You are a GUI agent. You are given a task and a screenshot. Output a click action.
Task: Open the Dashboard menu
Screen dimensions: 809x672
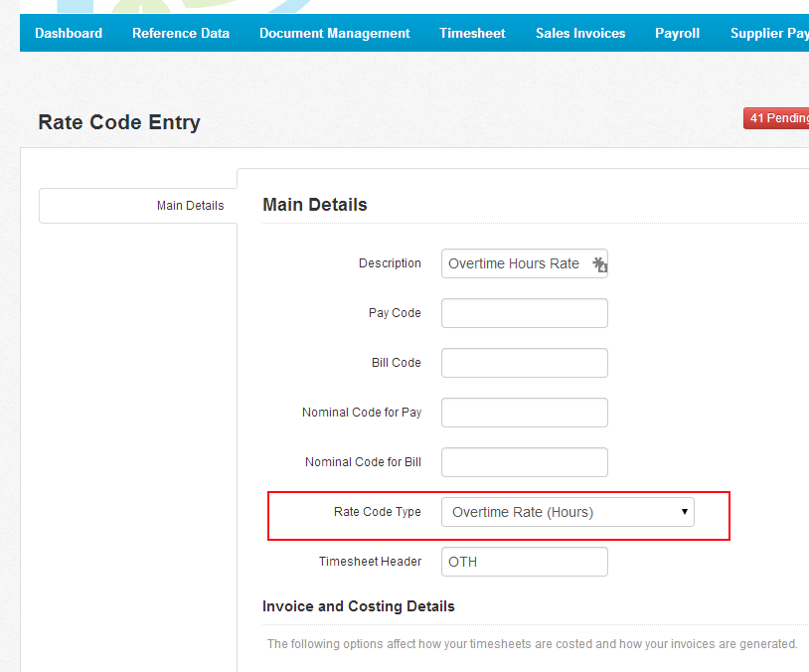coord(69,33)
